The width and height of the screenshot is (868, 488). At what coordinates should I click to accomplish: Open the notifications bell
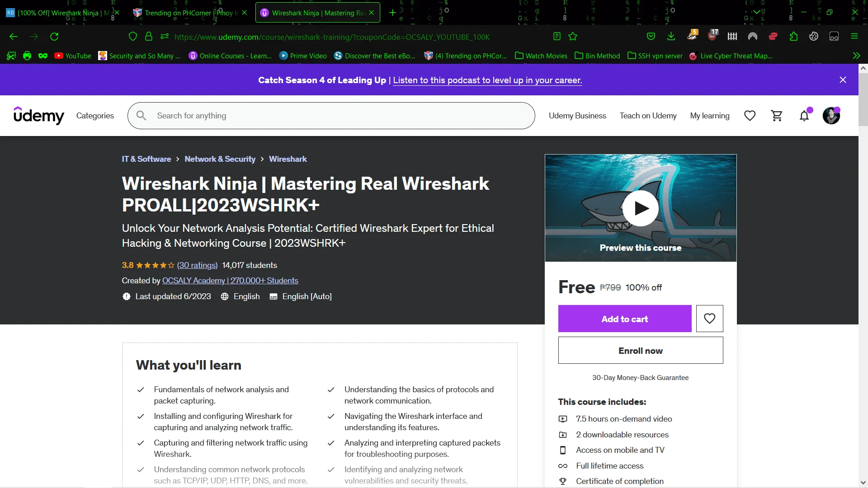click(x=804, y=116)
